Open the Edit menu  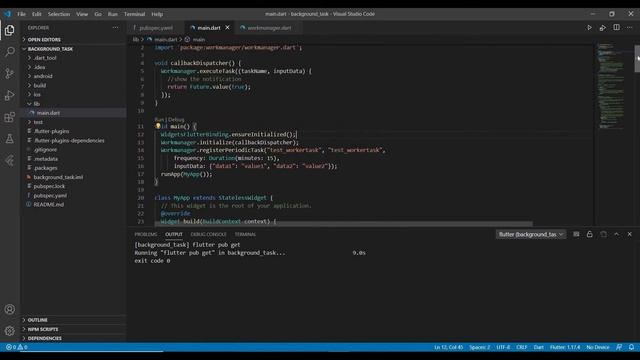click(x=37, y=14)
